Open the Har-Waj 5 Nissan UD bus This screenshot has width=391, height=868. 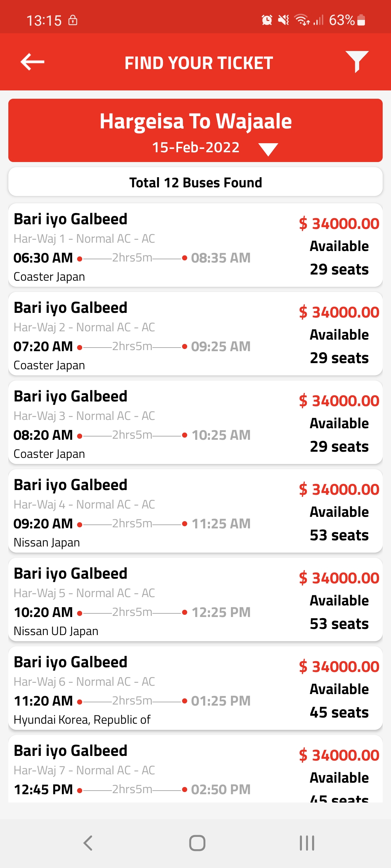[195, 600]
